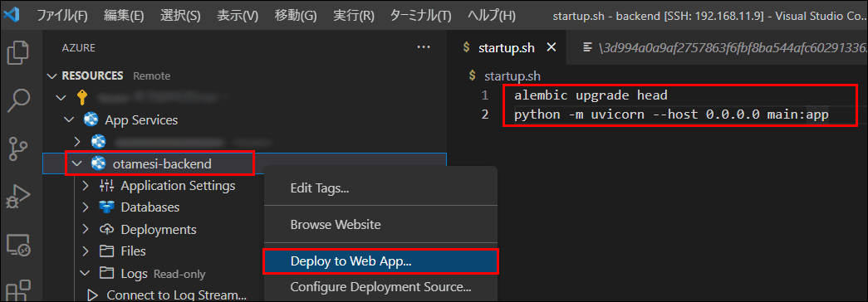The height and width of the screenshot is (302, 868).
Task: Click the otamesi-backend App Service icon
Action: 99,163
